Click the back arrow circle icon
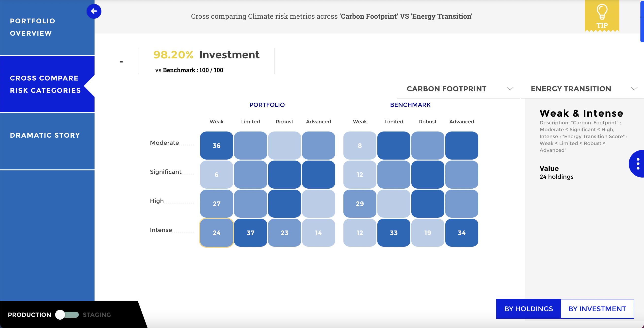Viewport: 644px width, 328px height. (x=94, y=11)
